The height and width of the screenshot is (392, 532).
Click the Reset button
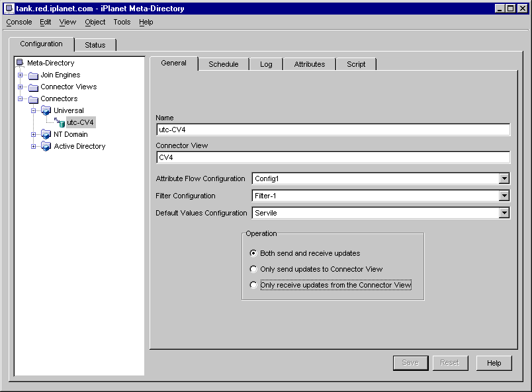coord(450,363)
